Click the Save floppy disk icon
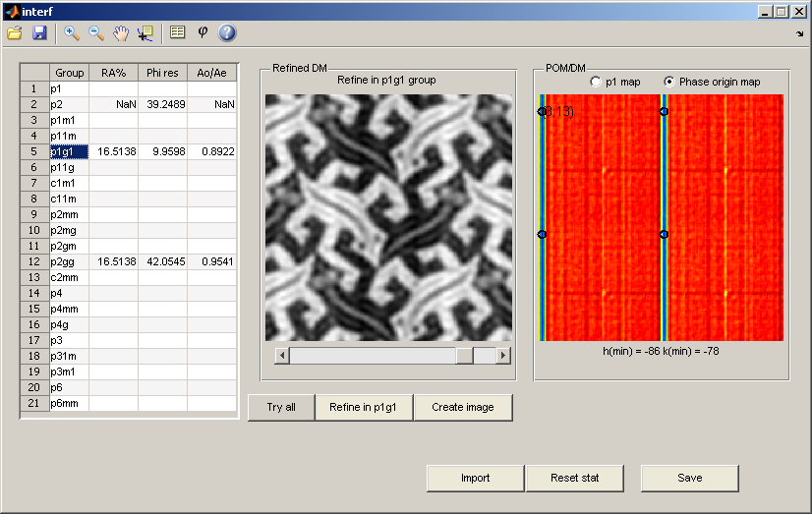Viewport: 812px width, 514px height. click(39, 32)
